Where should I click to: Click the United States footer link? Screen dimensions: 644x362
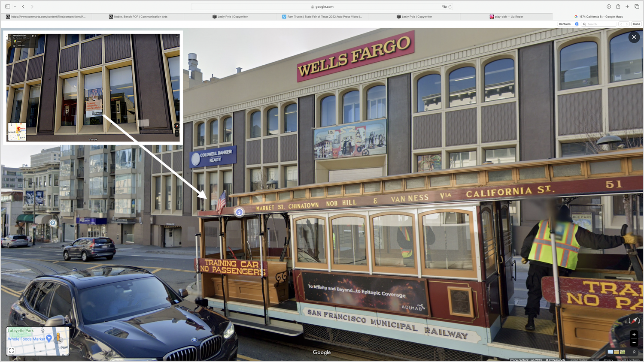point(578,360)
